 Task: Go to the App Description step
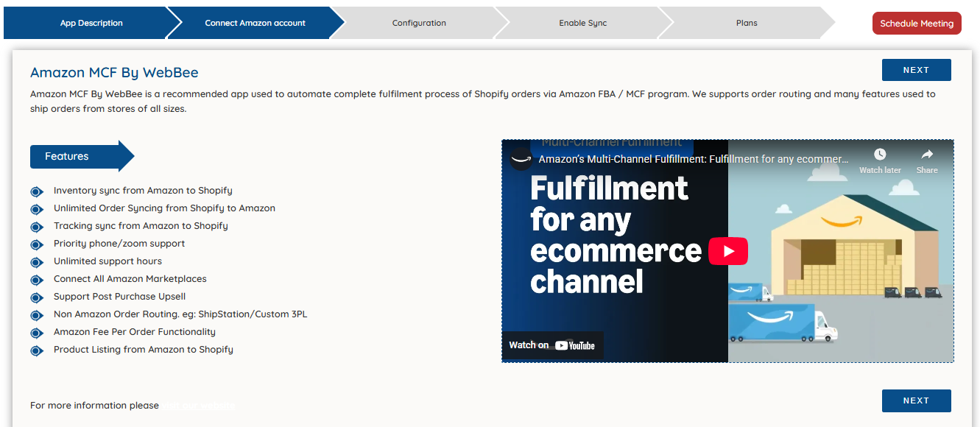[91, 23]
